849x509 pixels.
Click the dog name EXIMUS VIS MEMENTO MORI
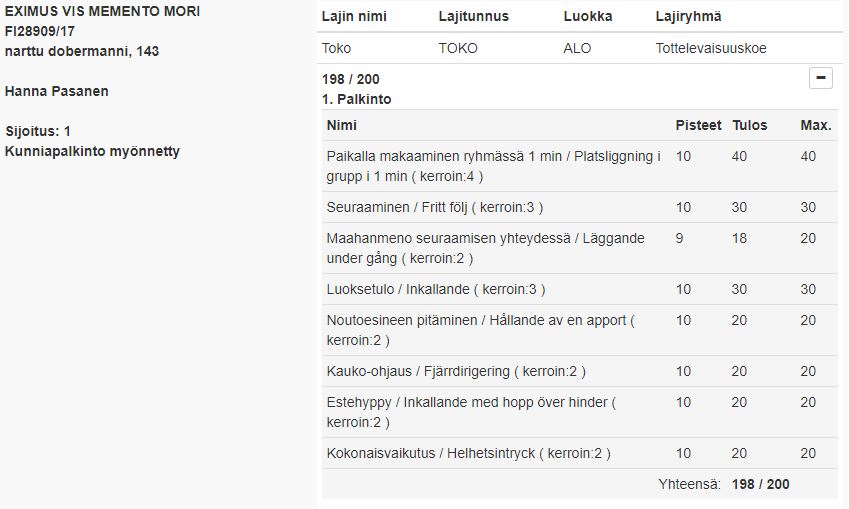(x=102, y=11)
